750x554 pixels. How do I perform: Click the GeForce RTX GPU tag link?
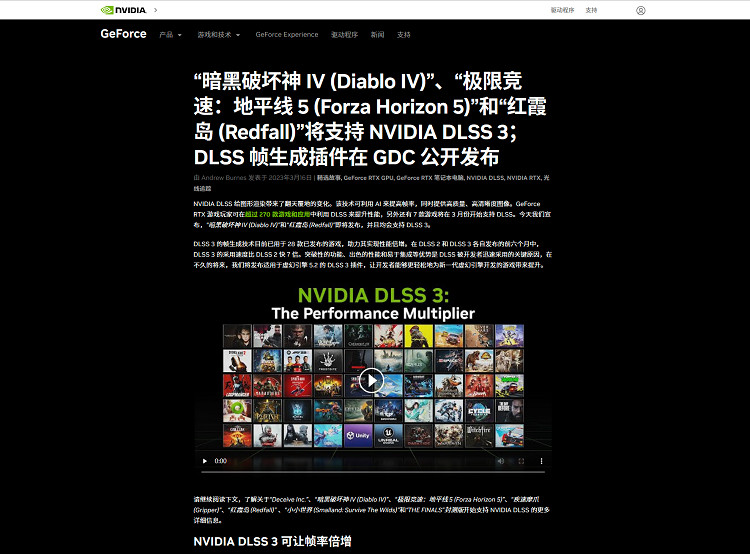tap(368, 177)
